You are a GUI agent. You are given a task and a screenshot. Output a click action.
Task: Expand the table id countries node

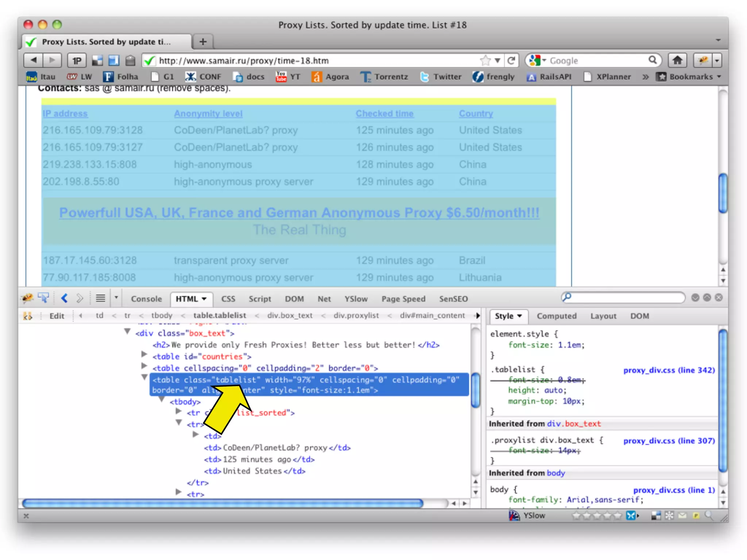pyautogui.click(x=144, y=354)
